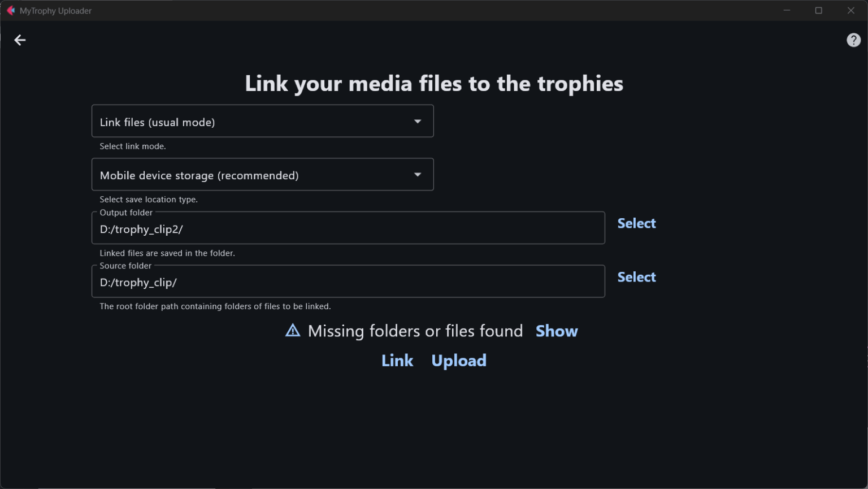This screenshot has width=868, height=489.
Task: Click the Upload button
Action: point(458,361)
